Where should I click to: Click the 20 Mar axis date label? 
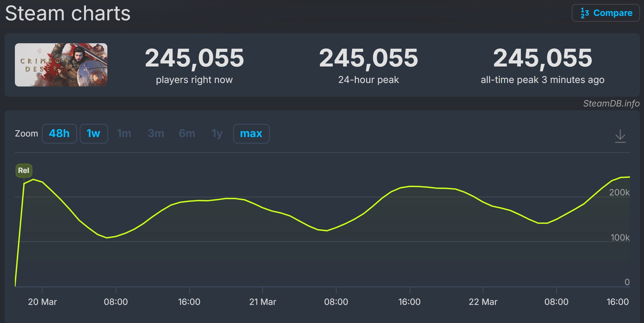click(x=42, y=302)
